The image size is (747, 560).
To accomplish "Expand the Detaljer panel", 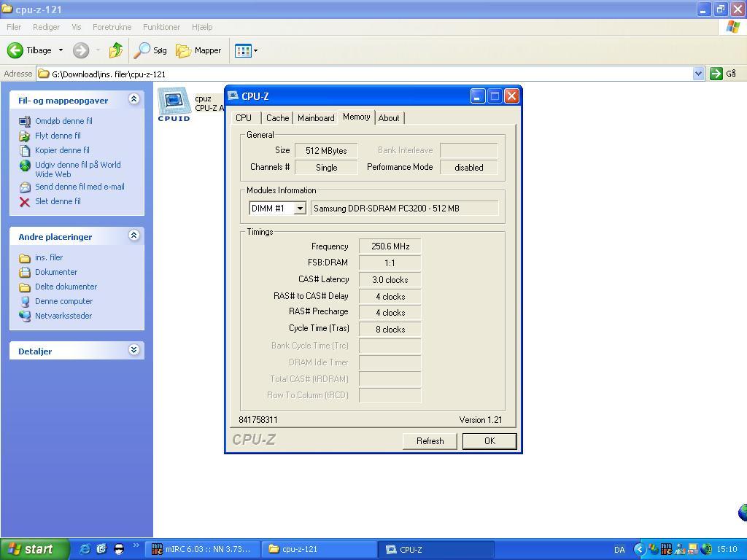I will (134, 350).
